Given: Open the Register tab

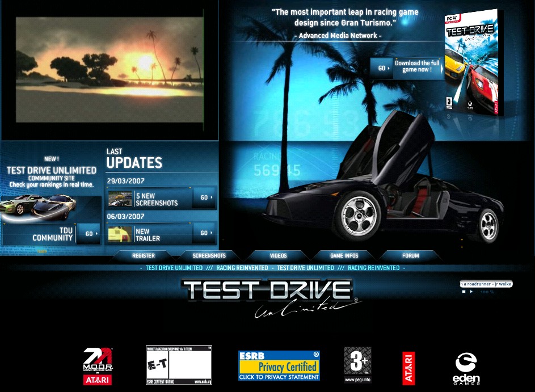Looking at the screenshot, I should (x=144, y=255).
